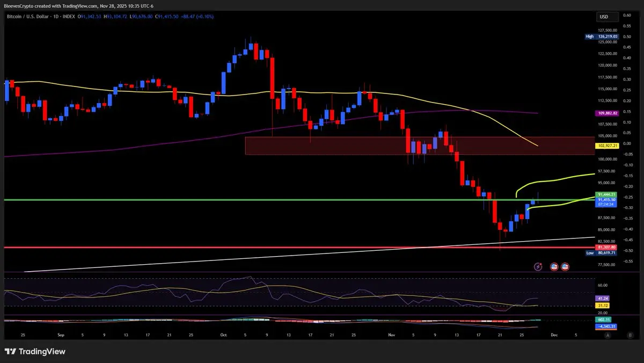The height and width of the screenshot is (363, 644).
Task: Toggle the A auto-scale button
Action: [608, 335]
